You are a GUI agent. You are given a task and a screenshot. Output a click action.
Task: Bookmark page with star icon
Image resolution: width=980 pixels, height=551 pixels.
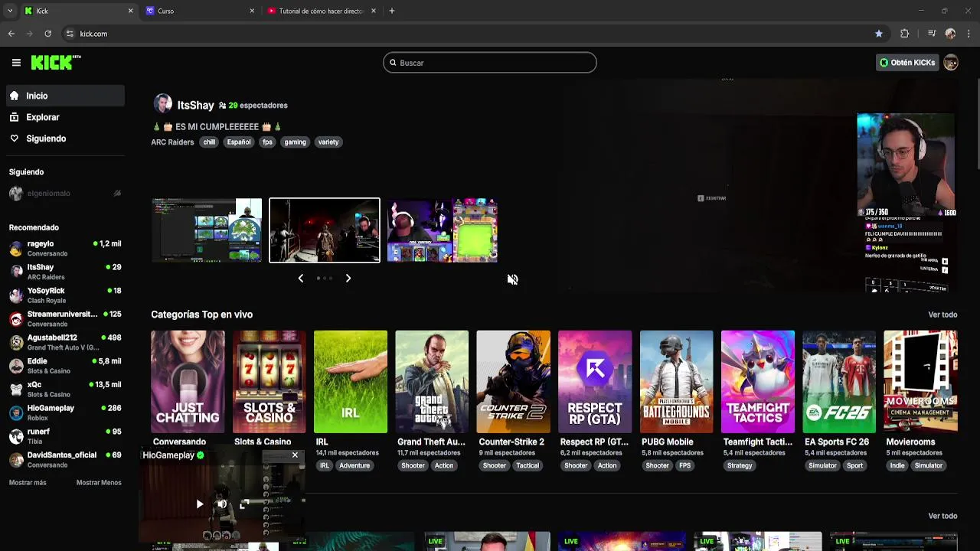point(879,34)
